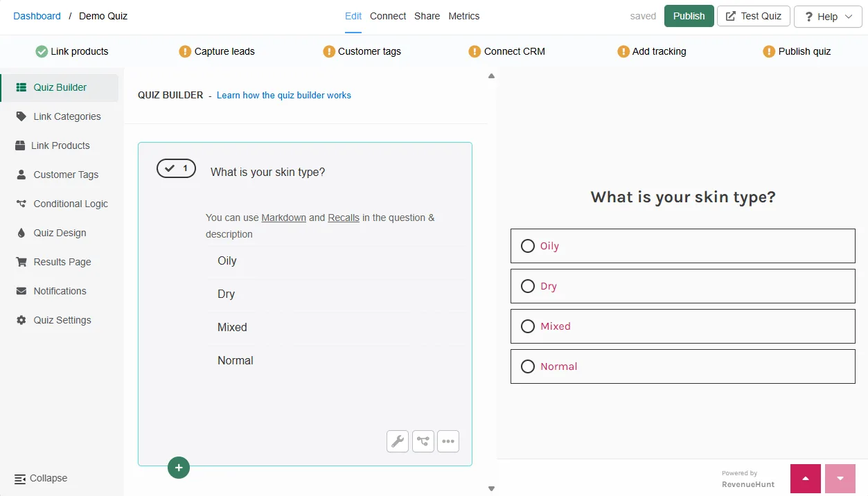
Task: Click the Notifications envelope icon
Action: point(21,291)
